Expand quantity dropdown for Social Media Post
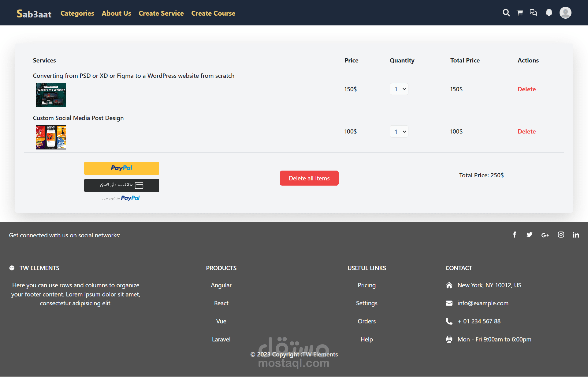The height and width of the screenshot is (377, 588). click(399, 131)
